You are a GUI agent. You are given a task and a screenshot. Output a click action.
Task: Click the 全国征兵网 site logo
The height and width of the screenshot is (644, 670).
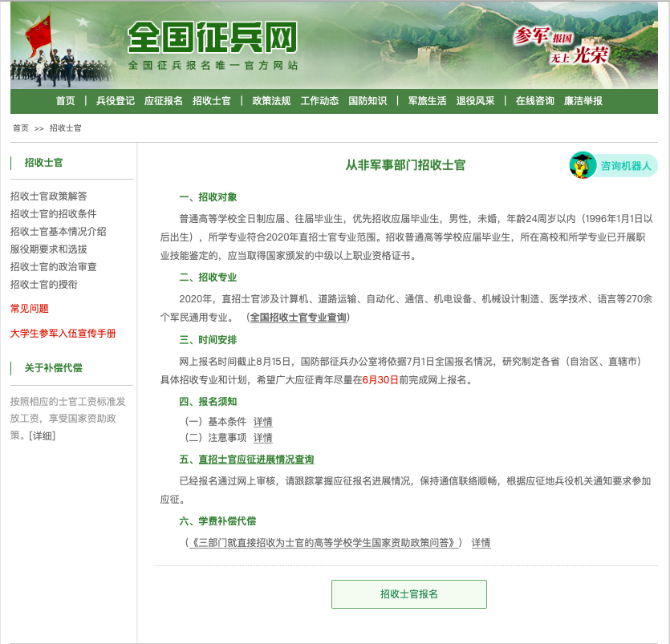pyautogui.click(x=213, y=37)
